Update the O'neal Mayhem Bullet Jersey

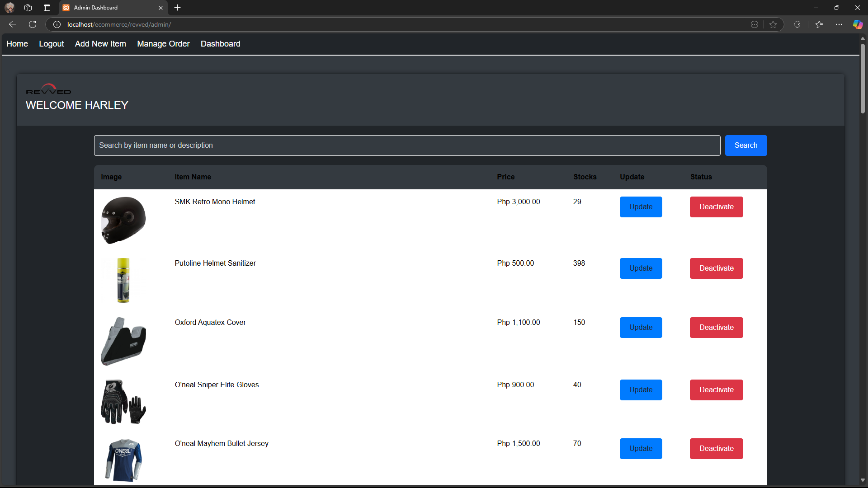[641, 449]
